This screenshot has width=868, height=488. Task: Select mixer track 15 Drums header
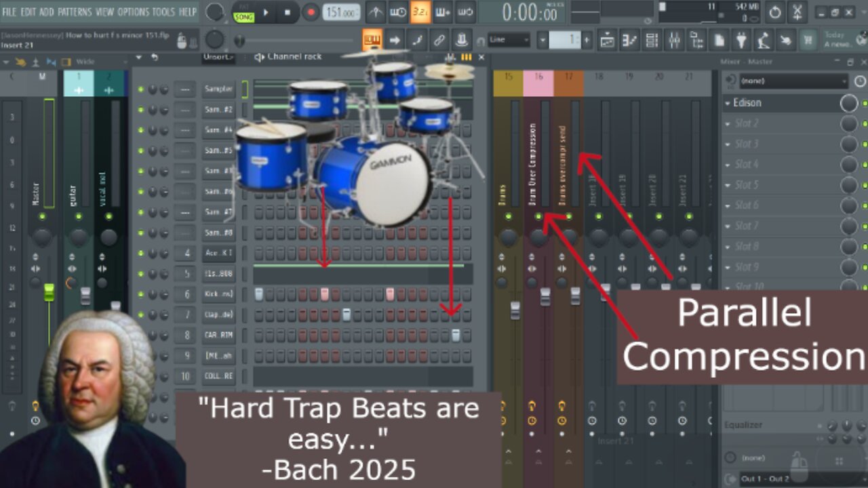(509, 83)
